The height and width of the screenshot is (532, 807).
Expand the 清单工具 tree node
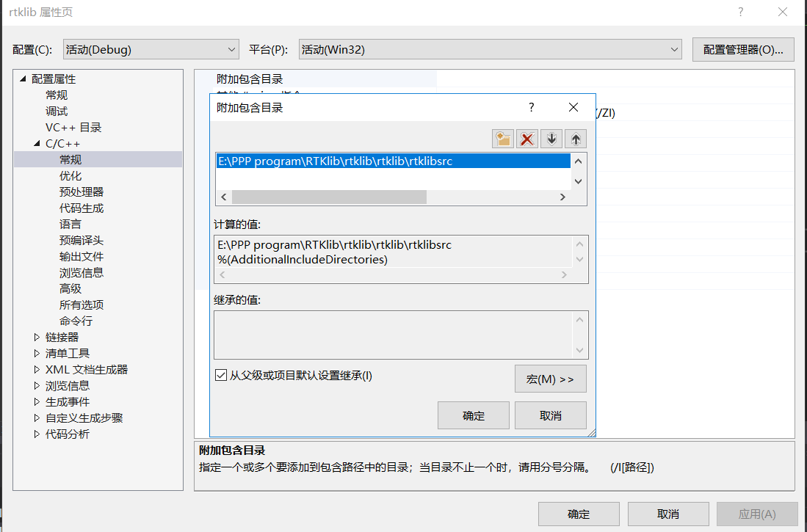tap(37, 353)
